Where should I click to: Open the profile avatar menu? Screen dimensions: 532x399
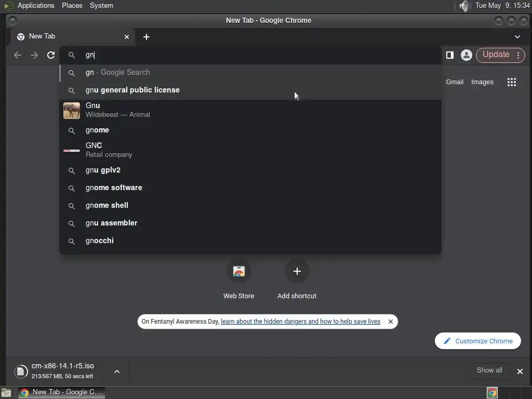[466, 55]
